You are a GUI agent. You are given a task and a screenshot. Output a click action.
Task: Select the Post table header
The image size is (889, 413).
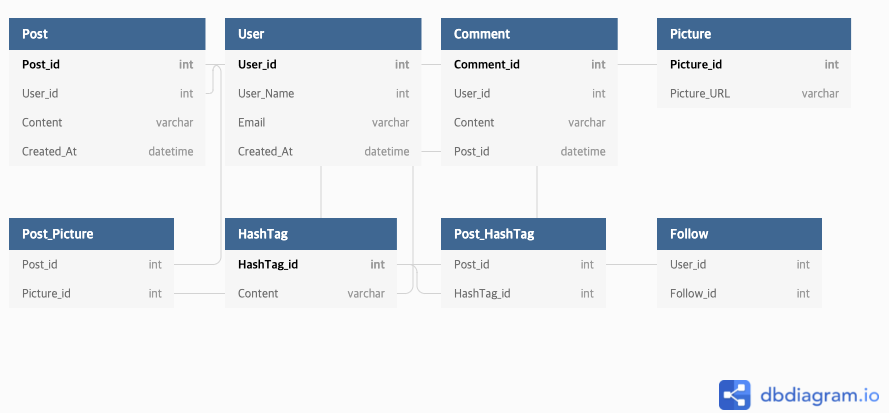[x=107, y=34]
